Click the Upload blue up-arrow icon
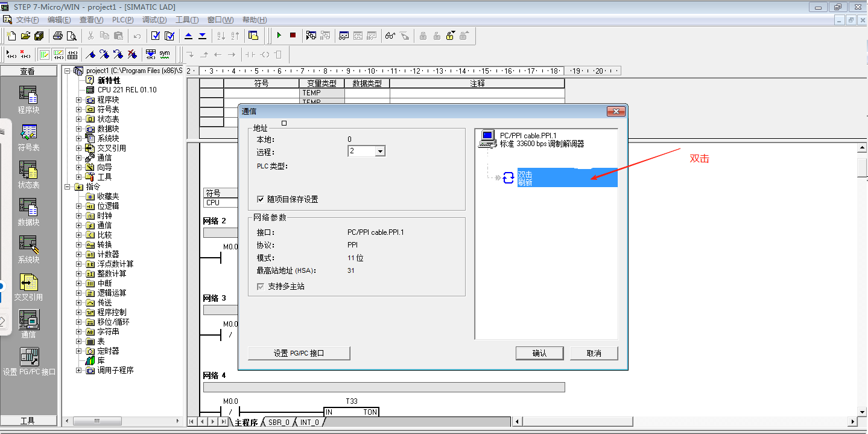The width and height of the screenshot is (868, 434). (188, 36)
